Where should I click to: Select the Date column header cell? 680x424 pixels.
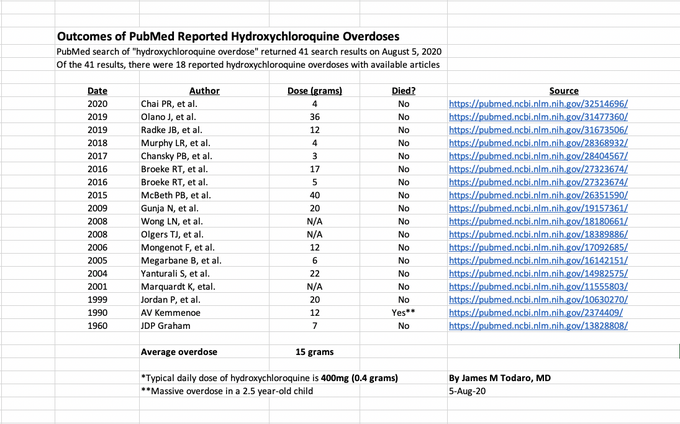coord(97,91)
